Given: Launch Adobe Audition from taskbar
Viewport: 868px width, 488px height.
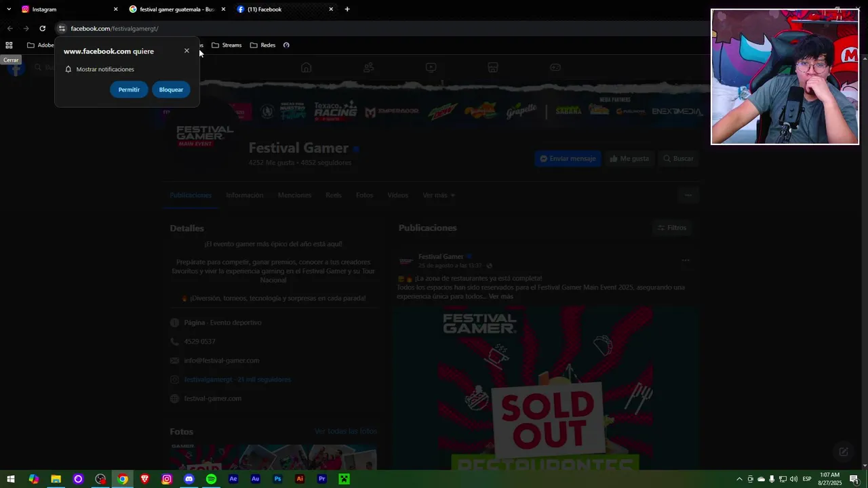Looking at the screenshot, I should [x=256, y=479].
